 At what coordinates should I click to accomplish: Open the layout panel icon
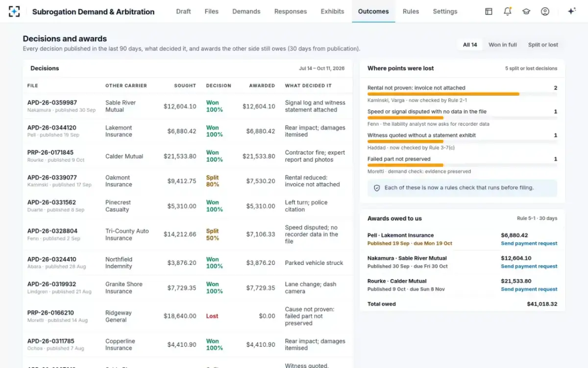click(x=489, y=11)
